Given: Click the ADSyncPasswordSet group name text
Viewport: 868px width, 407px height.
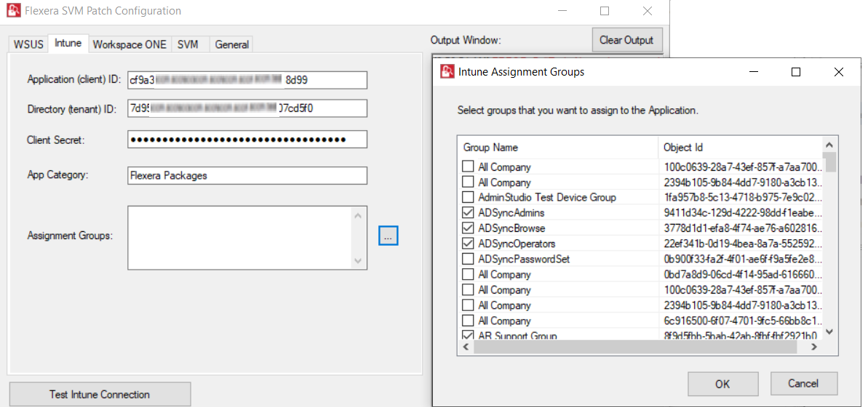Looking at the screenshot, I should coord(524,259).
